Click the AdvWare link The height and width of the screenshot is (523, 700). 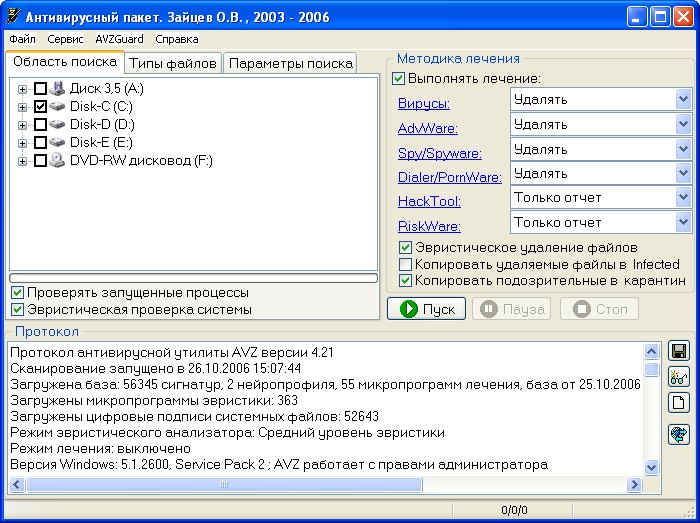pyautogui.click(x=428, y=129)
